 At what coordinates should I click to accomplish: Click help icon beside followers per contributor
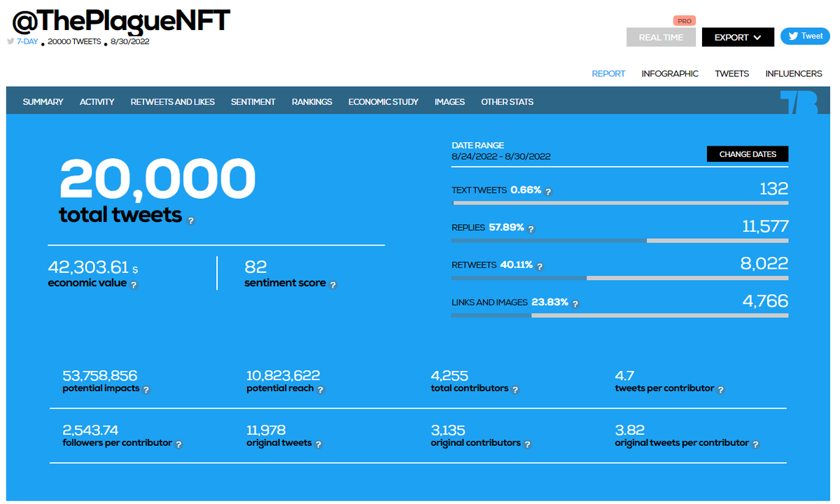(x=178, y=444)
